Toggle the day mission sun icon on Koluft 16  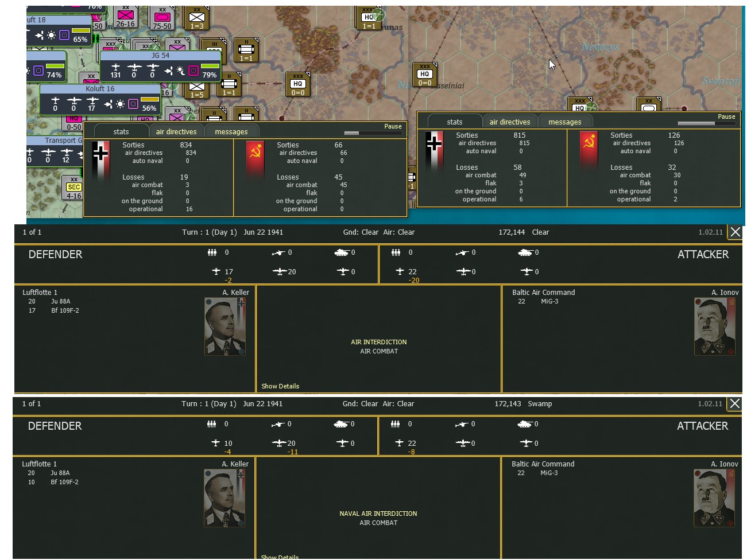120,103
